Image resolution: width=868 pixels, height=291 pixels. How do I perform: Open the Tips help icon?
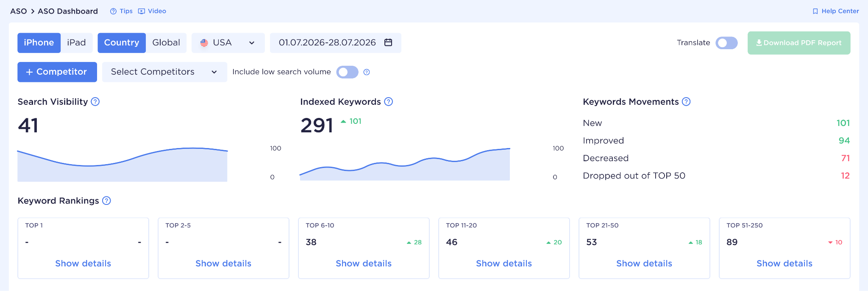(113, 11)
